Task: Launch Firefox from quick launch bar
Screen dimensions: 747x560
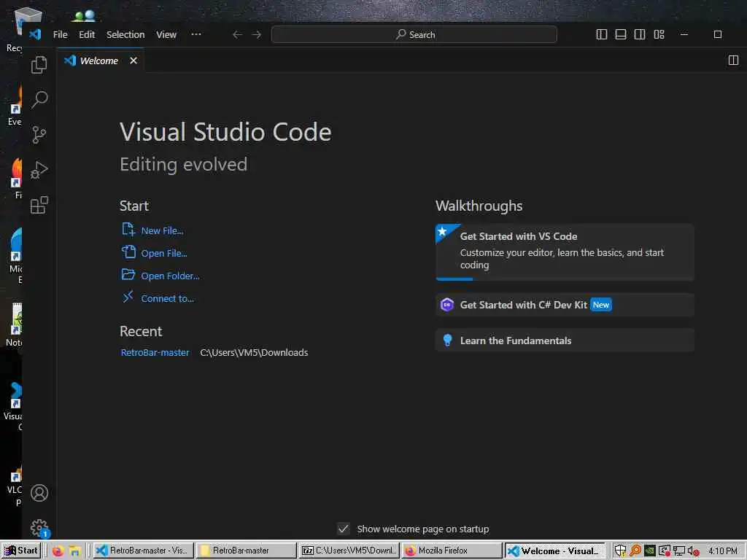Action: coord(58,551)
